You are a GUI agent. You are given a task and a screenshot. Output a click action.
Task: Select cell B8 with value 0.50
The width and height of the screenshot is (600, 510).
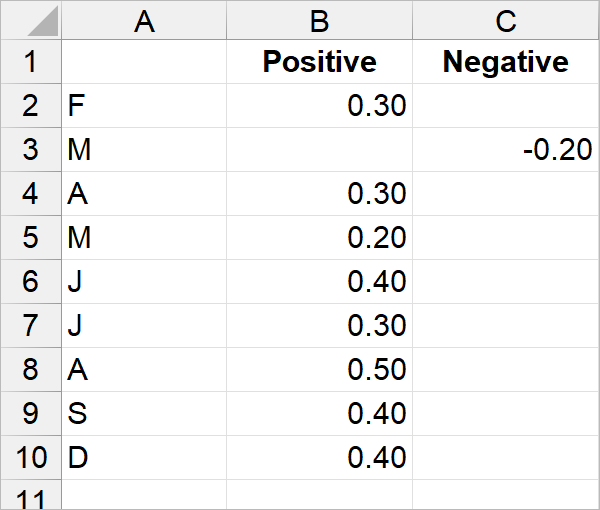tap(318, 370)
